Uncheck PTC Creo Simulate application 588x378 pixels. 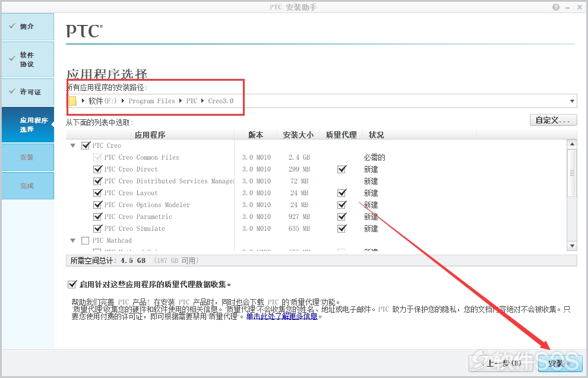coord(97,228)
